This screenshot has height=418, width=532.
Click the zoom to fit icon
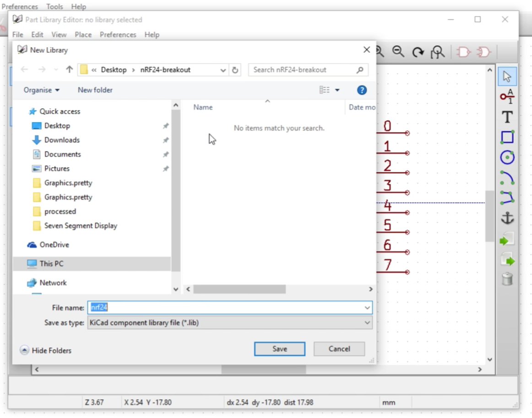[438, 52]
